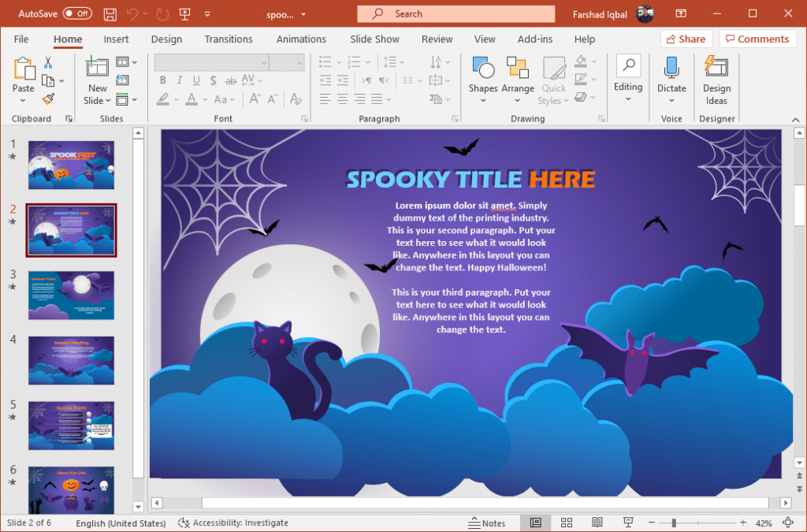Switch to the Transitions ribbon tab
The height and width of the screenshot is (532, 807).
coord(229,39)
